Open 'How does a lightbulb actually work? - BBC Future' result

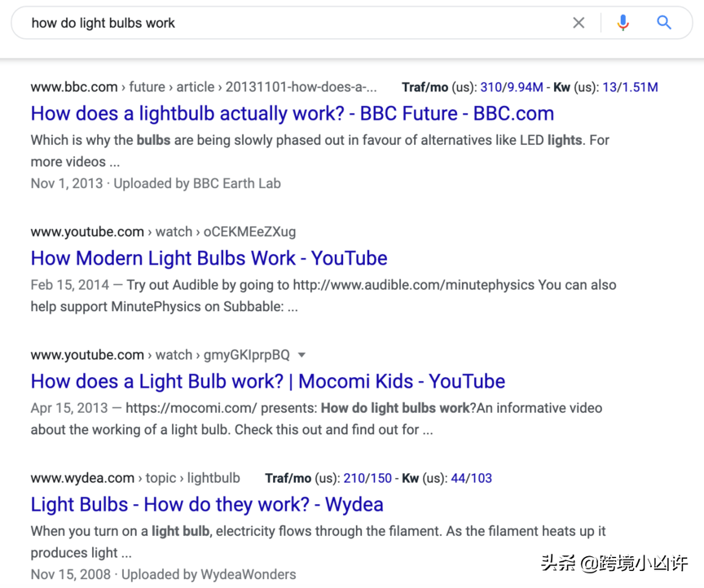(293, 113)
